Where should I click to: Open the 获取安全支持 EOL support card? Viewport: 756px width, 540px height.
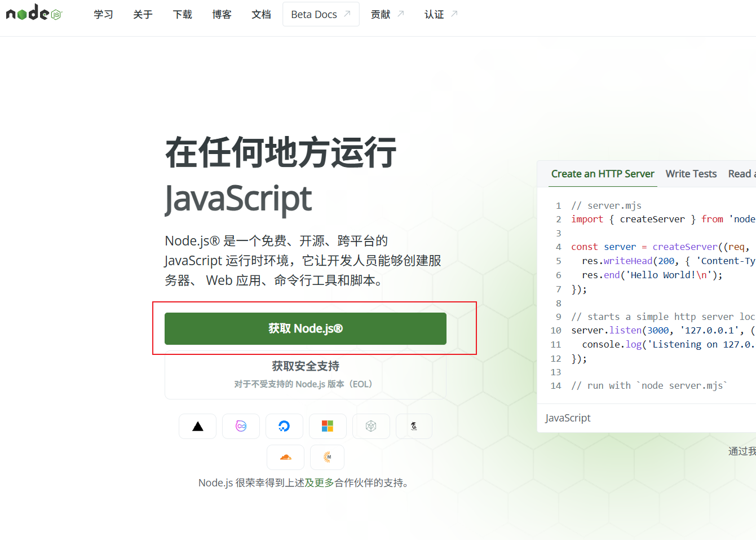(306, 375)
